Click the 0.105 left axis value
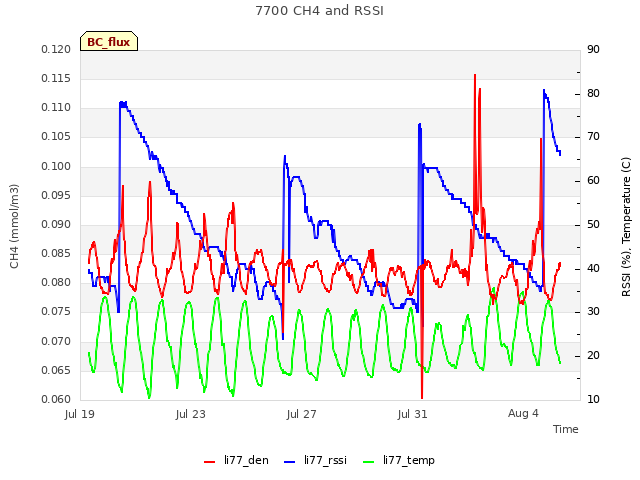Image resolution: width=640 pixels, height=480 pixels. pos(56,137)
